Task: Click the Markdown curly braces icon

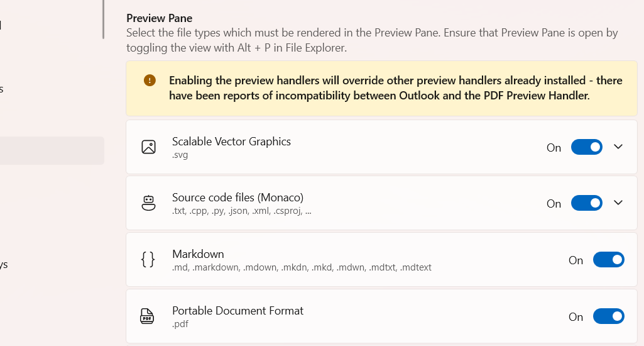Action: [148, 260]
